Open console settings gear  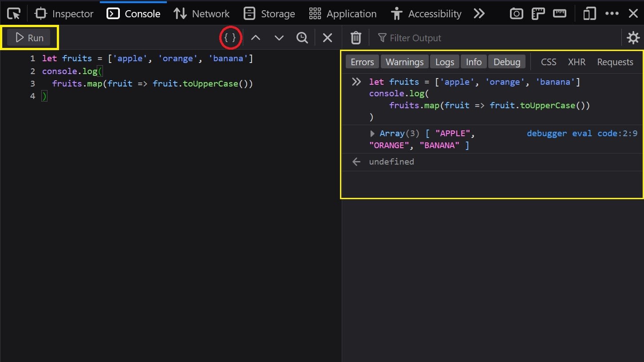click(633, 38)
